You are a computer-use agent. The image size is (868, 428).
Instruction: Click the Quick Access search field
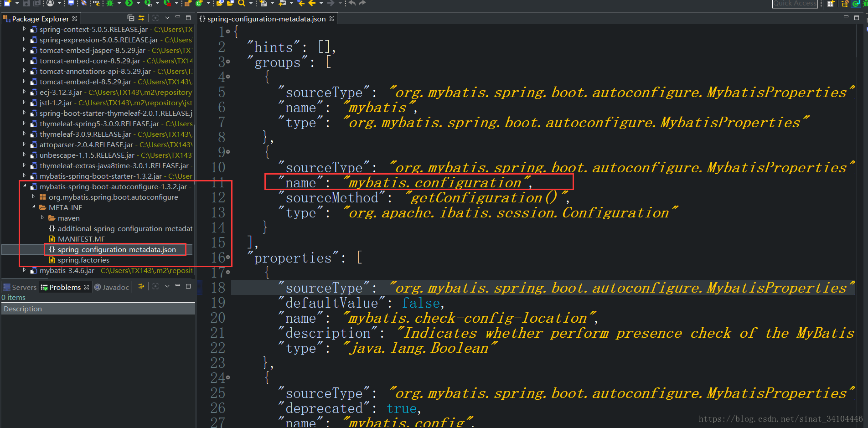[795, 4]
